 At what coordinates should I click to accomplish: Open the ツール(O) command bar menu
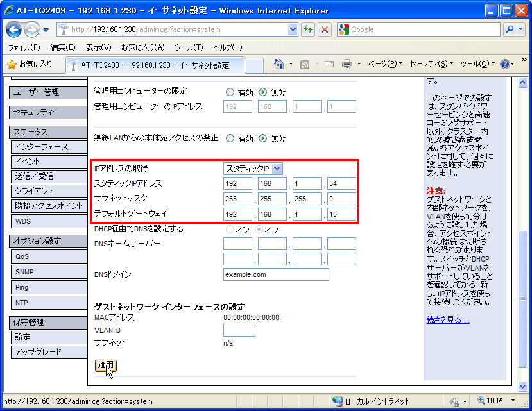[x=477, y=64]
